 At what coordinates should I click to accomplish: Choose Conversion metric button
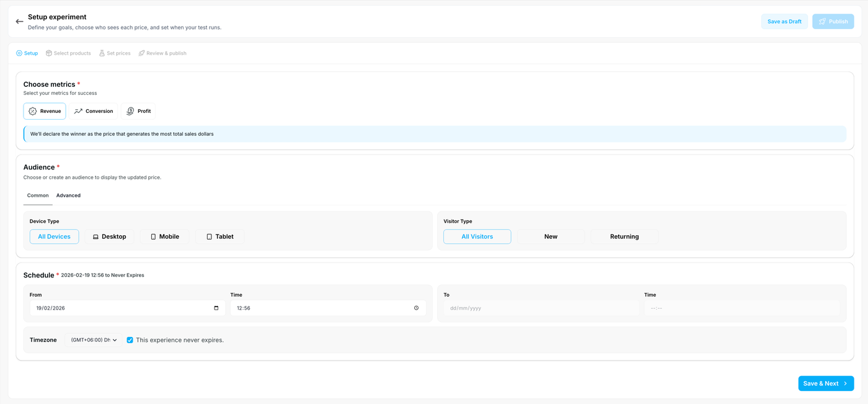pos(94,111)
